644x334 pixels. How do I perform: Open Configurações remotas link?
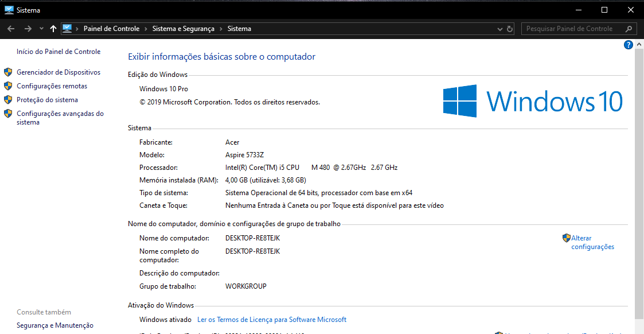pos(52,86)
